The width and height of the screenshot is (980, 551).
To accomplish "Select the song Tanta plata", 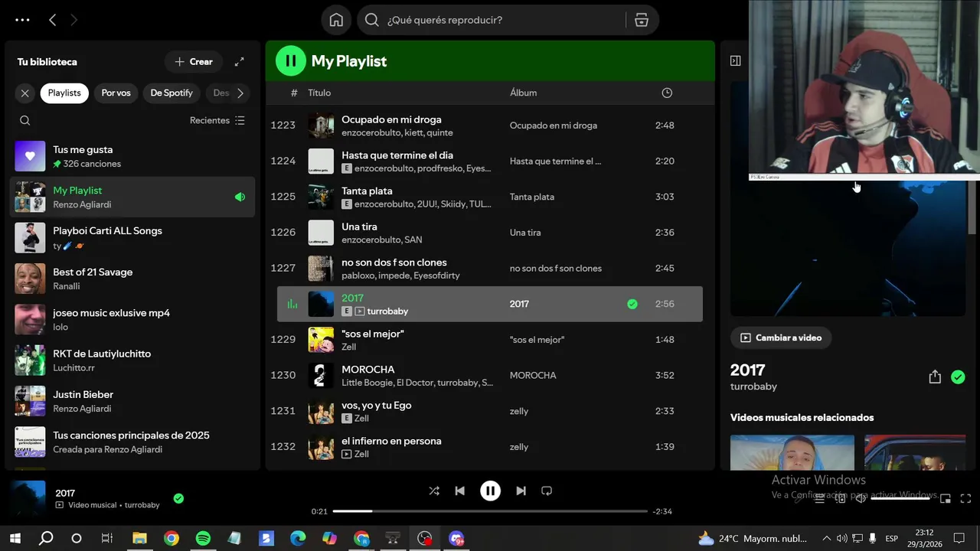I will (490, 197).
